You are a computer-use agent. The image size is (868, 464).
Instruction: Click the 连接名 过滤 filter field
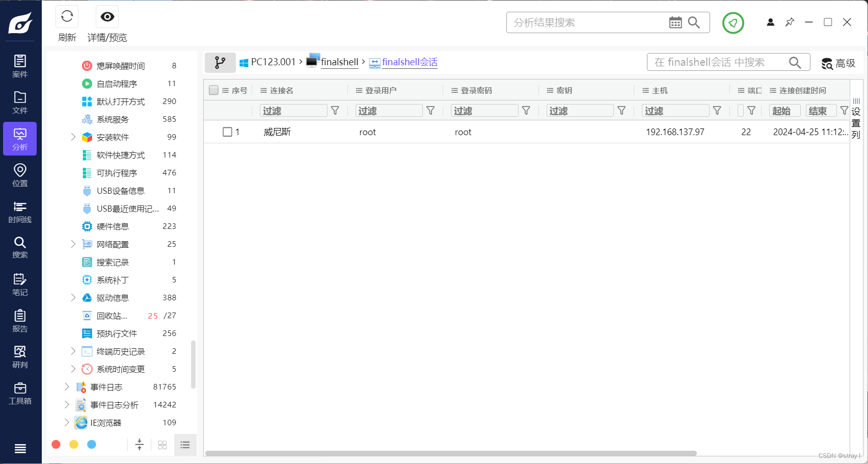(x=293, y=111)
